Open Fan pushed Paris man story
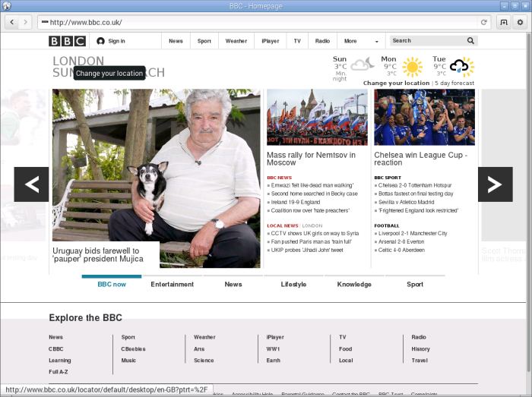This screenshot has width=532, height=397. [311, 242]
